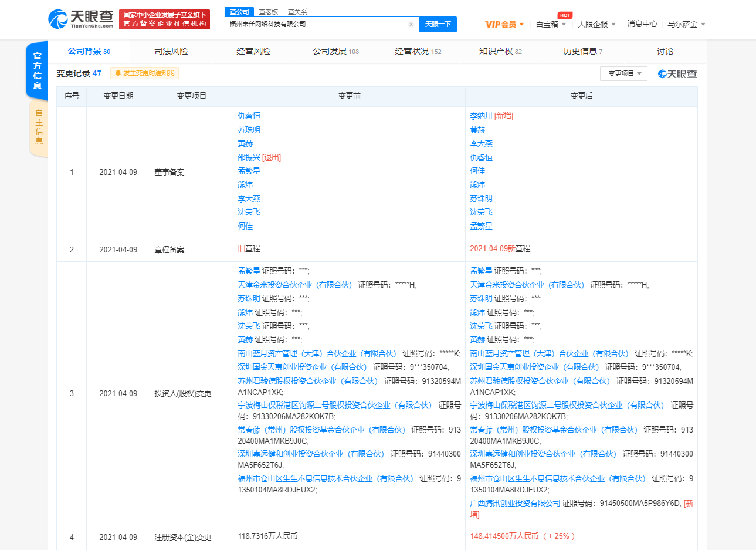Select the 查关系 search tab
The image size is (756, 550).
tap(297, 12)
